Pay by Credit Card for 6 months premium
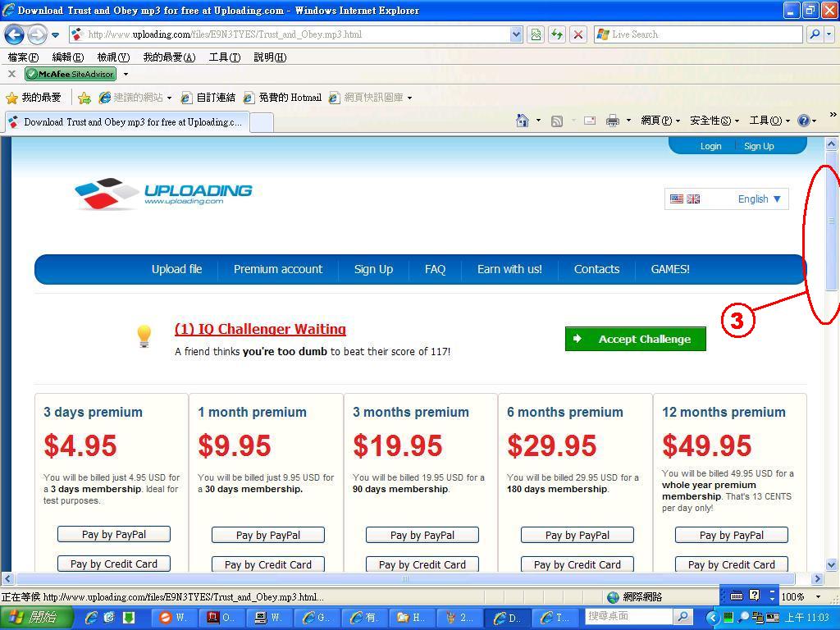Viewport: 840px width, 630px height. [577, 564]
